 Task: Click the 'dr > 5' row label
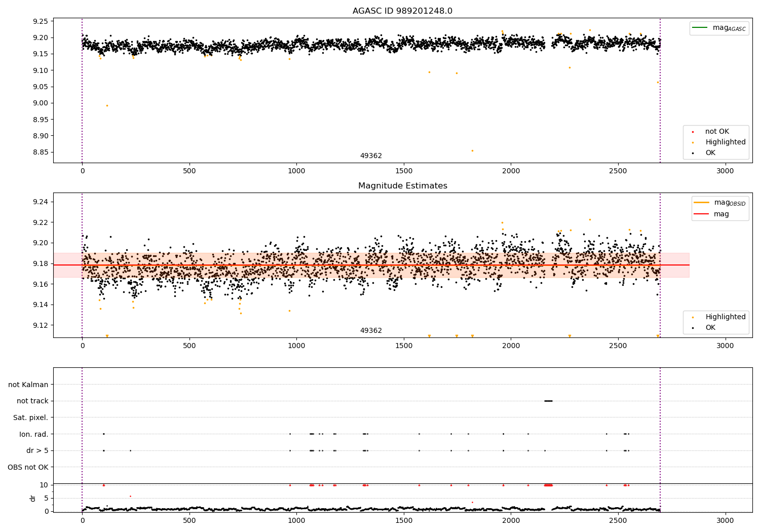(x=37, y=450)
